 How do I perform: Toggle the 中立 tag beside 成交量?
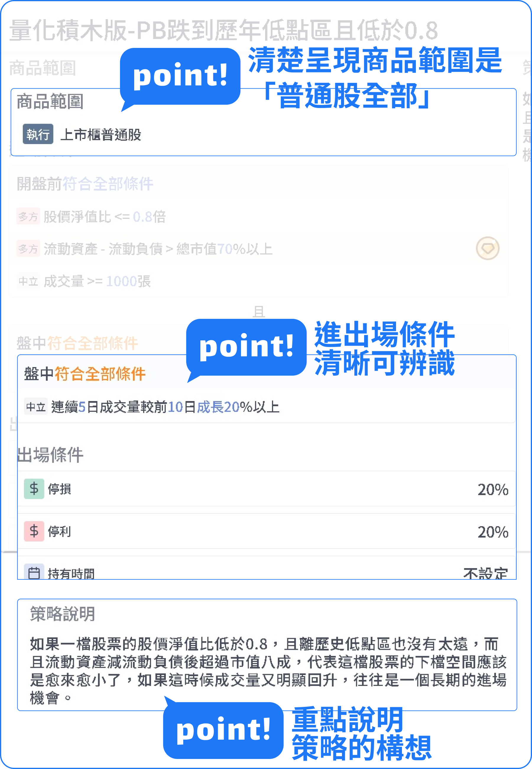point(28,282)
